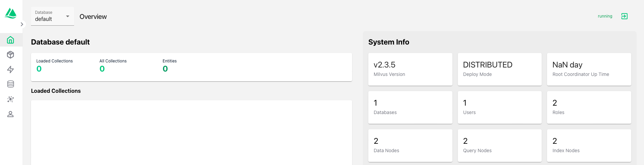Open the Collections cube icon in sidebar

coord(10,55)
